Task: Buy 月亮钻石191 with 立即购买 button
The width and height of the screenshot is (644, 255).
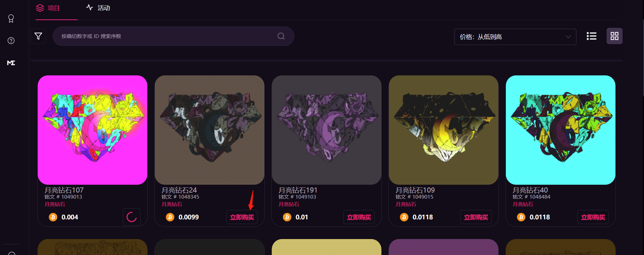Action: click(x=359, y=217)
